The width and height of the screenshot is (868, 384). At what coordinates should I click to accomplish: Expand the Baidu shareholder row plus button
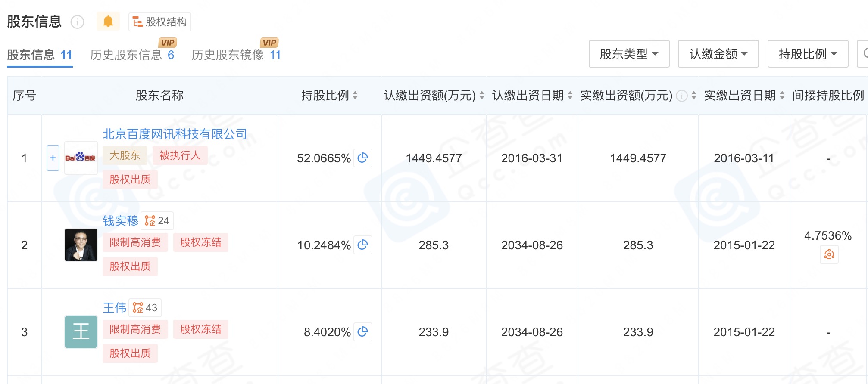(x=53, y=158)
